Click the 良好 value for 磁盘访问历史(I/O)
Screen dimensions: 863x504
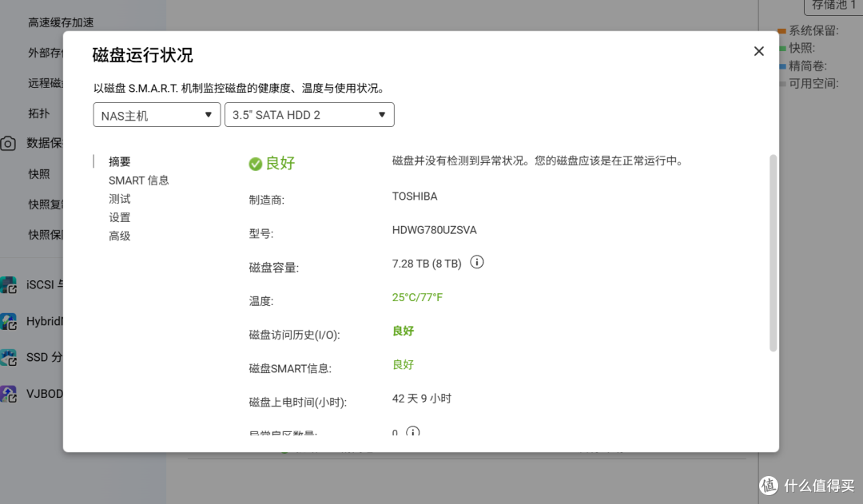tap(403, 331)
